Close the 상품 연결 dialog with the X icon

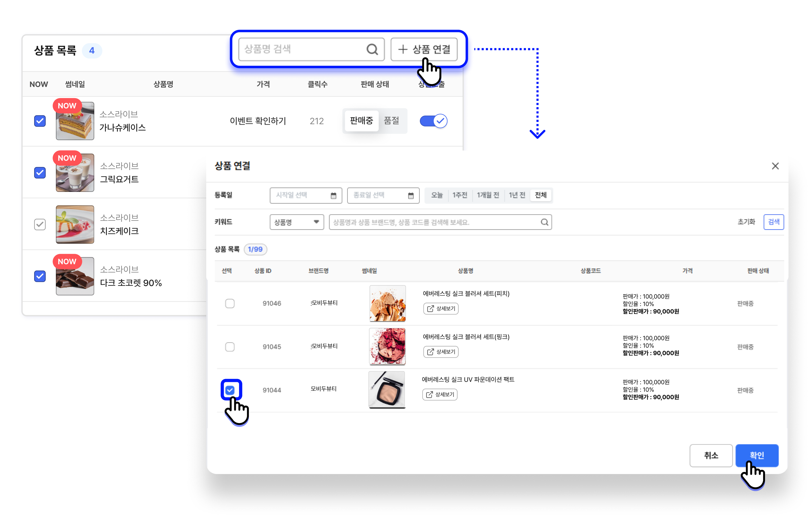(775, 166)
